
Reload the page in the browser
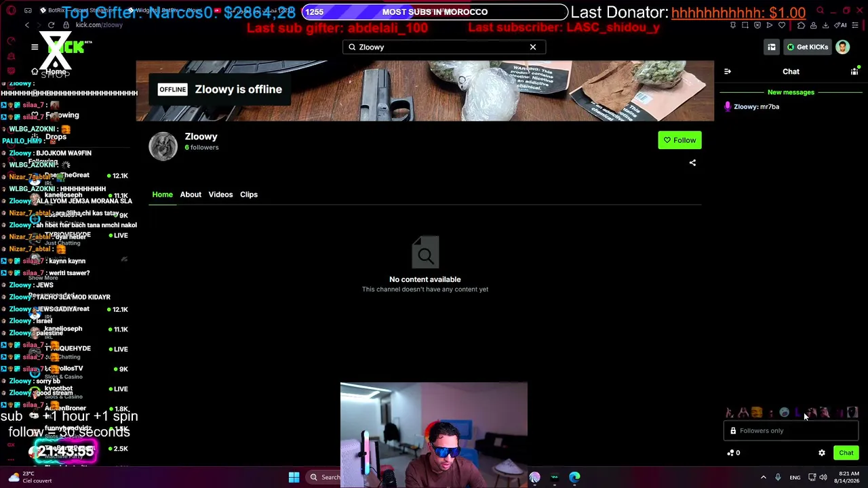click(x=51, y=25)
